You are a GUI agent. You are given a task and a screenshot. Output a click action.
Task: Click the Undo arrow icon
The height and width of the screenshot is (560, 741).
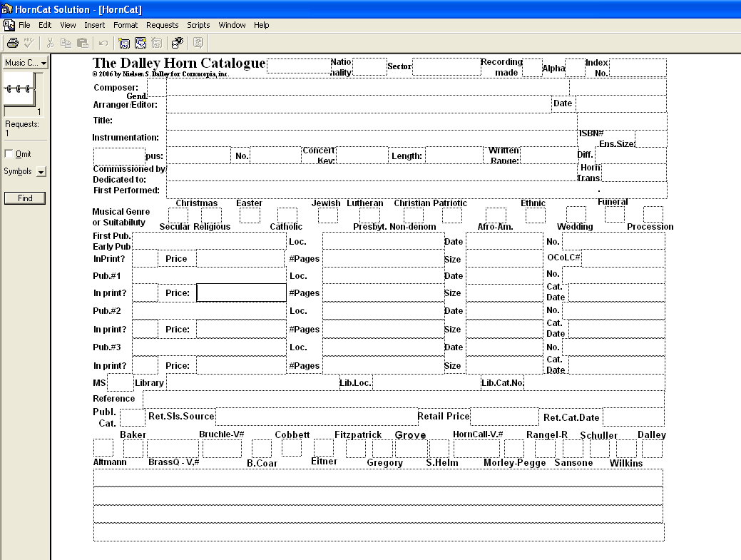(x=103, y=43)
